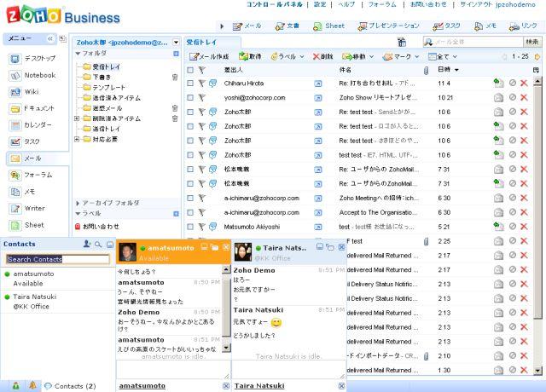The width and height of the screenshot is (546, 392).
Task: Open the タスク item in the top bar
Action: [x=446, y=26]
